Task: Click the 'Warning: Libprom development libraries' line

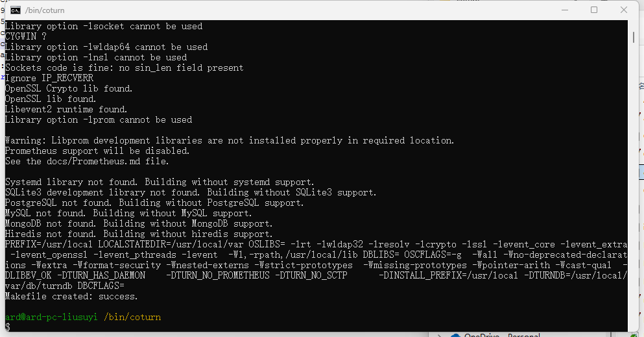Action: 230,140
